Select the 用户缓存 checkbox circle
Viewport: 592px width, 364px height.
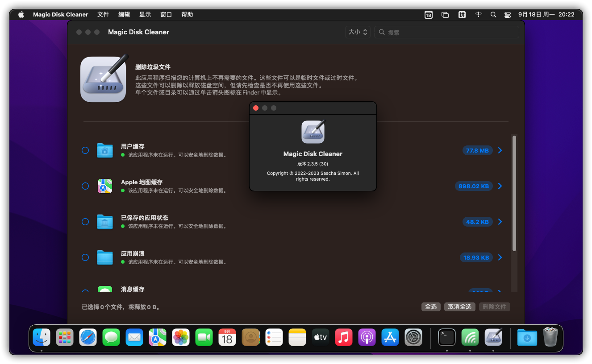85,150
